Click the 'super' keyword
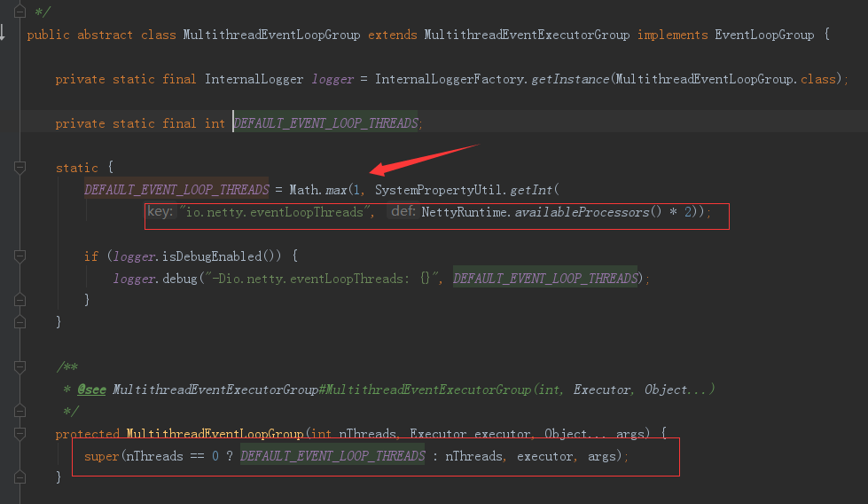This screenshot has height=504, width=868. tap(101, 456)
